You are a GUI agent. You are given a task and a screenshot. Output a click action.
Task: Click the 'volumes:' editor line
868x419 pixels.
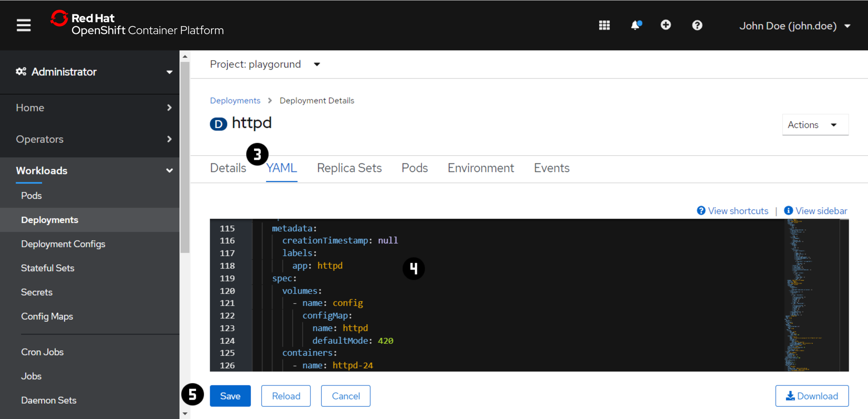tap(302, 291)
